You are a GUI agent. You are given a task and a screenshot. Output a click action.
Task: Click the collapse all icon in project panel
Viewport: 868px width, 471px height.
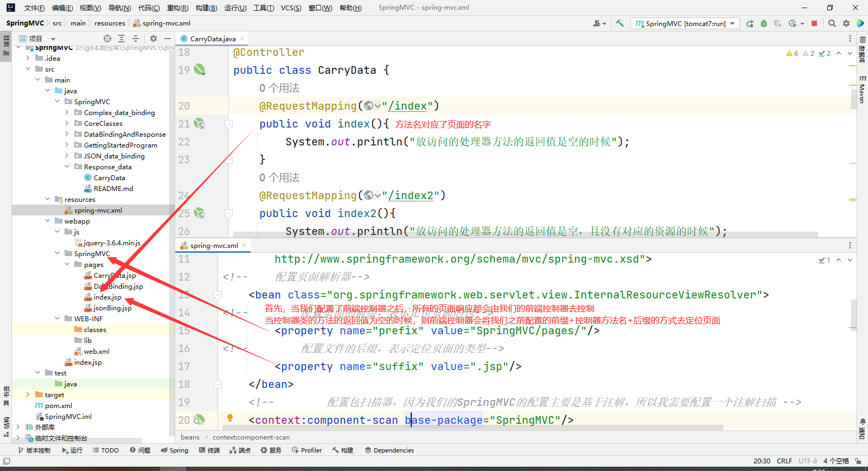(x=136, y=39)
